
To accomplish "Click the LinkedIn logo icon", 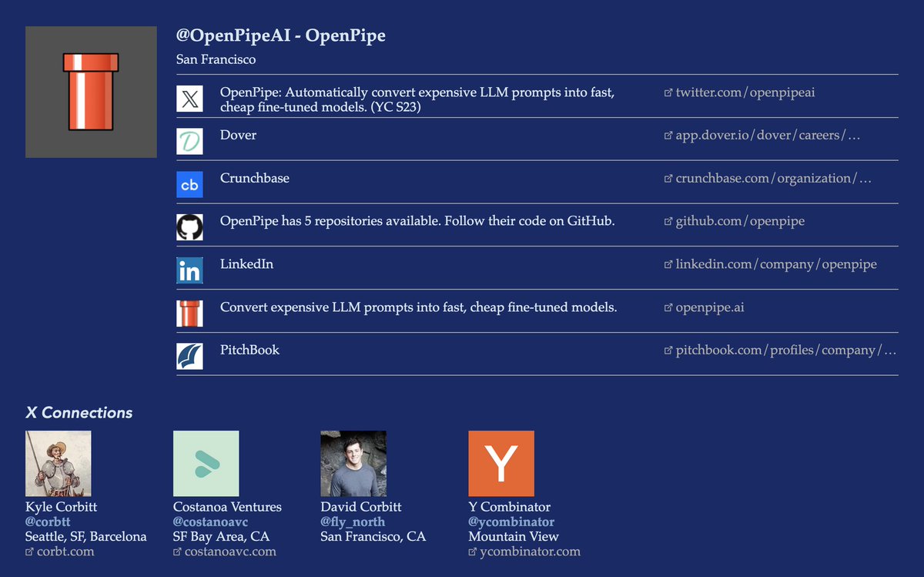I will [x=189, y=270].
